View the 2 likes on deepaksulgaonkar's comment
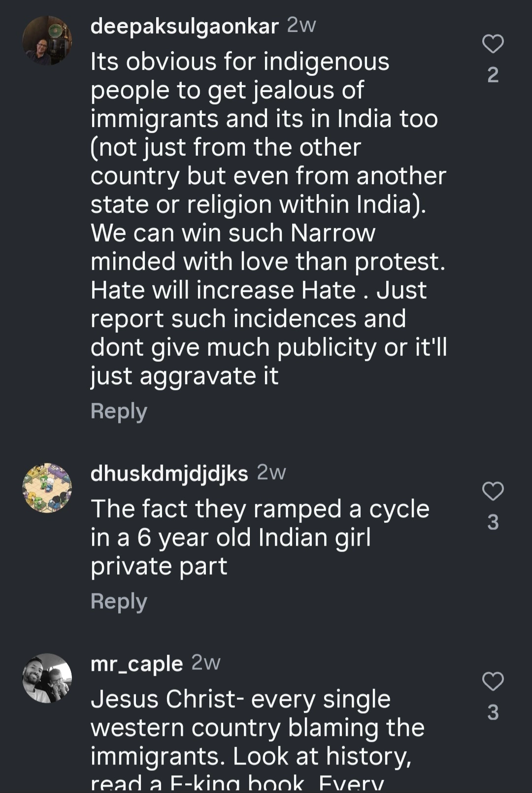532x793 pixels. [x=493, y=75]
